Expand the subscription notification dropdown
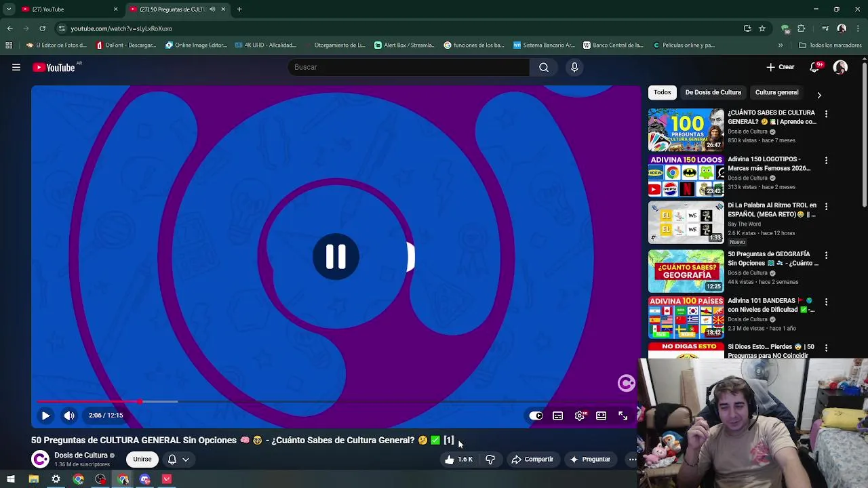 (x=178, y=460)
